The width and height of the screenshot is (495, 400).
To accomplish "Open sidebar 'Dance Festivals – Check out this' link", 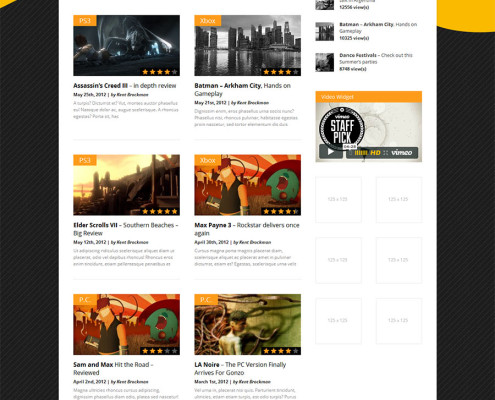I will coord(376,58).
